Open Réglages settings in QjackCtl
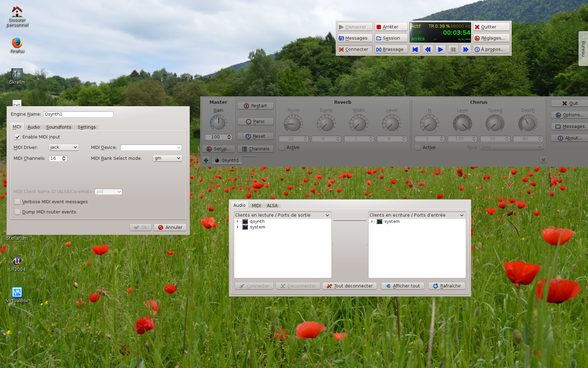 (491, 38)
